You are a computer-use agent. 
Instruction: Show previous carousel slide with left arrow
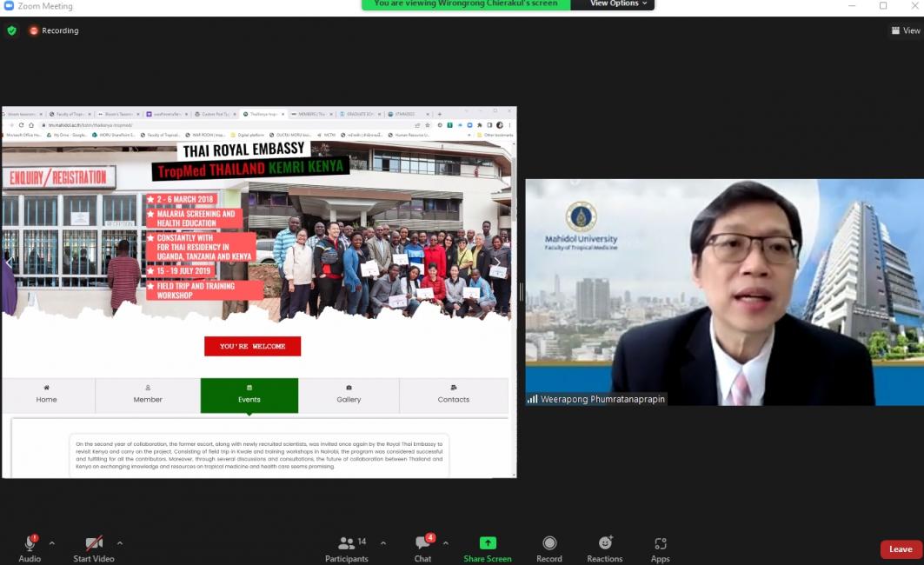10,262
